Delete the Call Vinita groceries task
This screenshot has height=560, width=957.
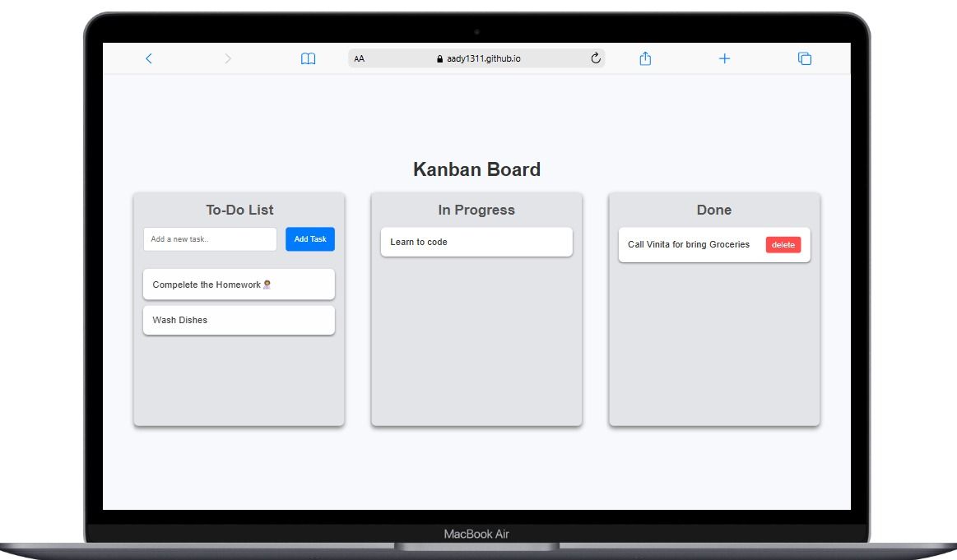[x=783, y=244]
